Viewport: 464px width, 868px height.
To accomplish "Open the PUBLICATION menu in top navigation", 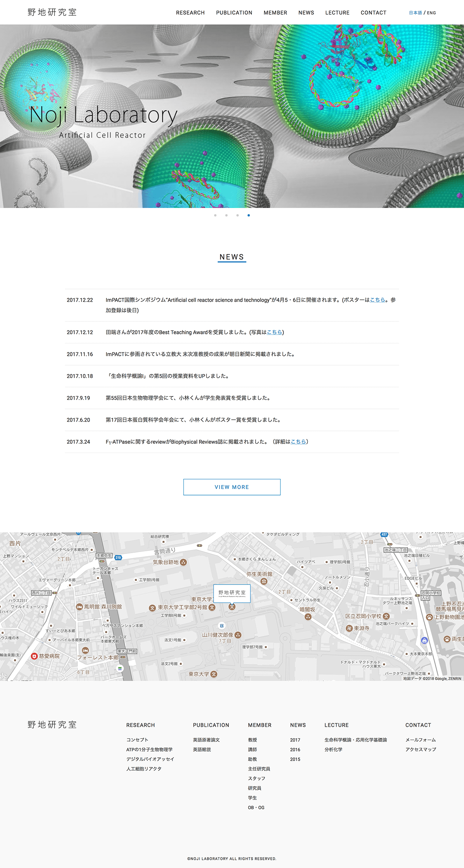I will (x=234, y=13).
